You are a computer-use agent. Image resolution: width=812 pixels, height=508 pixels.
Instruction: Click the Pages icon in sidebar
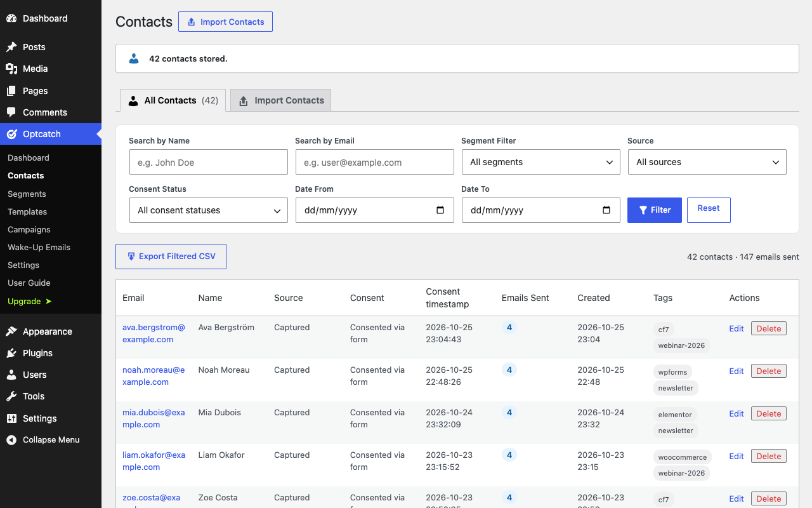(x=11, y=91)
